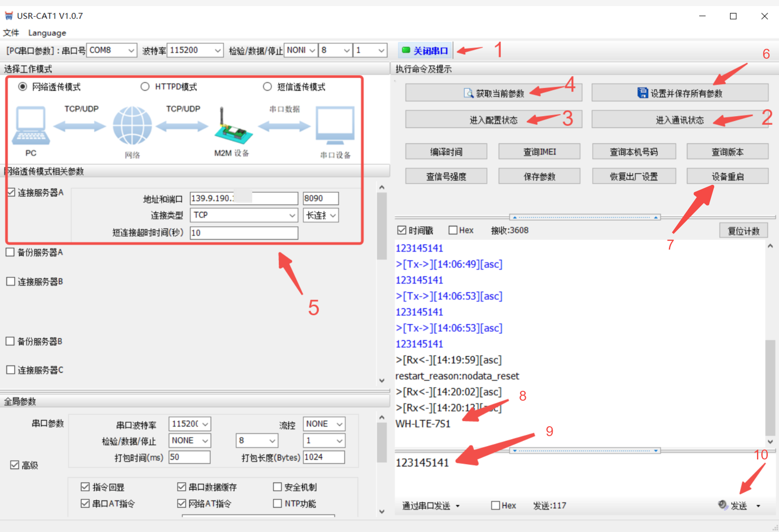Toggle 指令回显 checkbox
The height and width of the screenshot is (532, 779).
85,487
